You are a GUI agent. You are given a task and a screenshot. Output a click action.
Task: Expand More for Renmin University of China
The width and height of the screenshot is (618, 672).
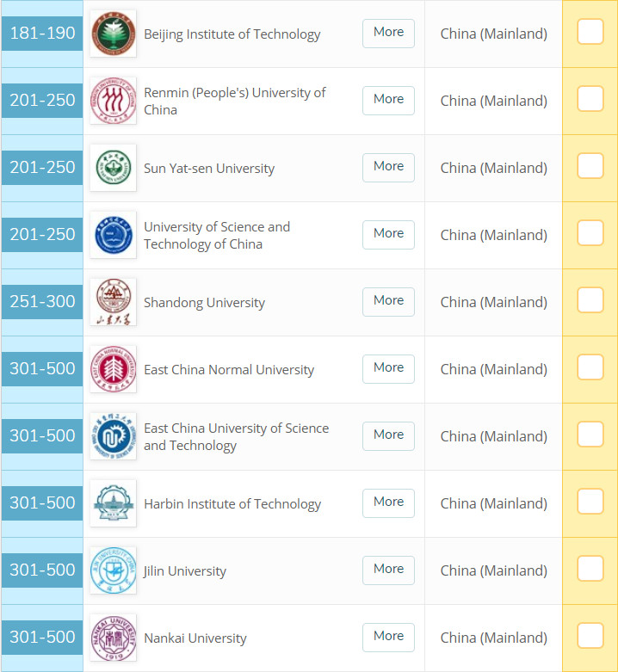[388, 100]
